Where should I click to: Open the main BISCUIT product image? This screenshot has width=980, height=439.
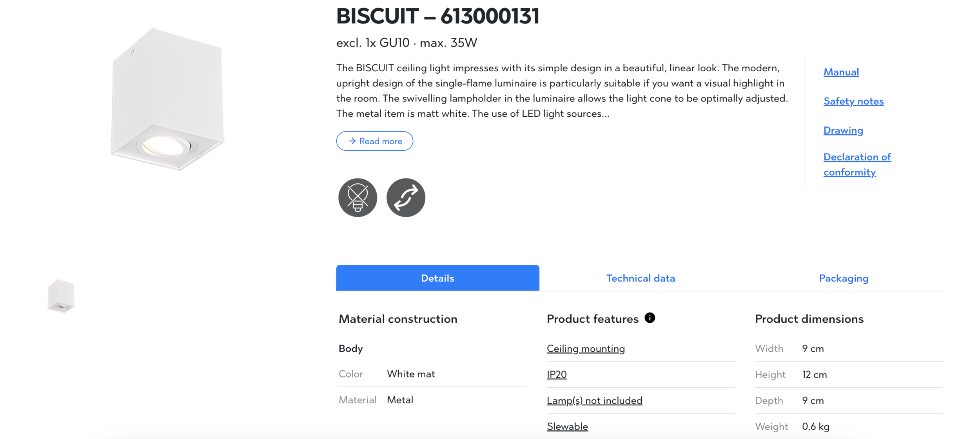[167, 100]
